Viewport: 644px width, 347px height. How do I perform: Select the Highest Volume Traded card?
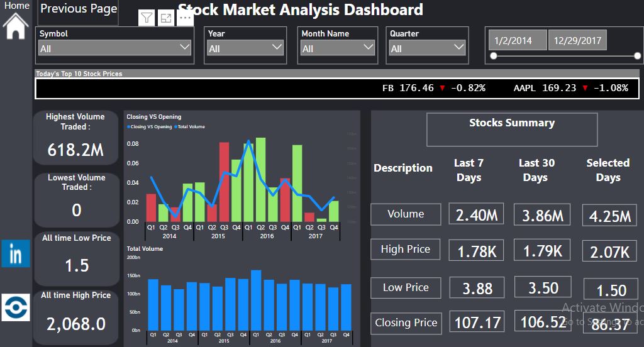click(x=76, y=136)
